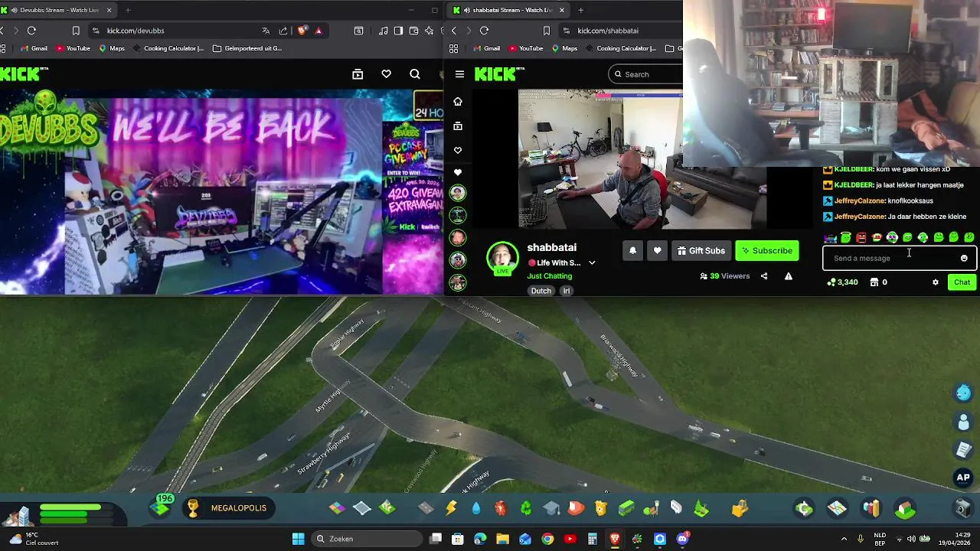Open the Milestones trophy MEGALOPOLIS button
The height and width of the screenshot is (551, 980).
click(228, 508)
